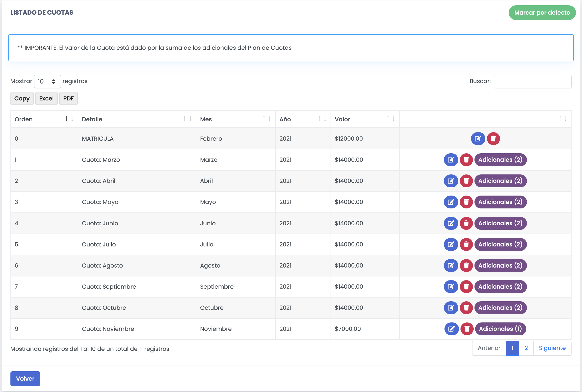This screenshot has width=582, height=392.
Task: Edit the Cuota: Marzo row
Action: [x=451, y=160]
